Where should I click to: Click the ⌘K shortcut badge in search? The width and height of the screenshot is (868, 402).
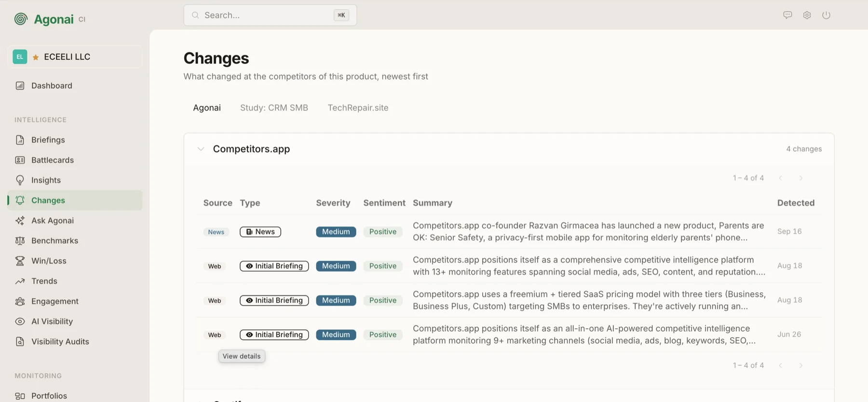tap(341, 15)
